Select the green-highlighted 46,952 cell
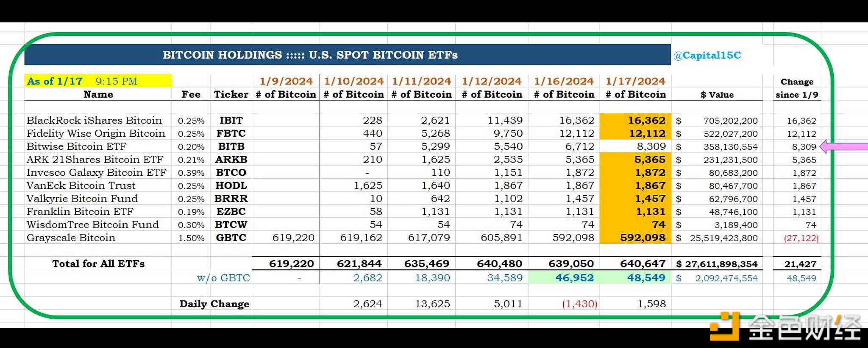The width and height of the screenshot is (868, 348). pos(564,278)
